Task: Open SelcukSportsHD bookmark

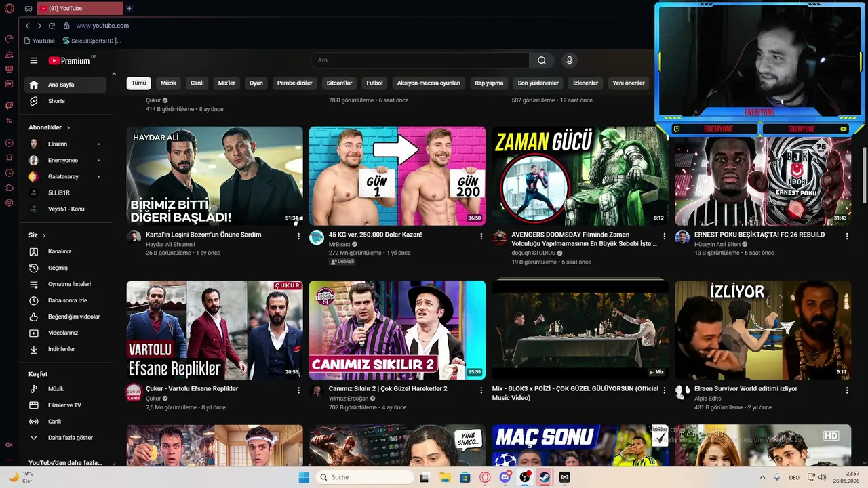Action: point(92,41)
